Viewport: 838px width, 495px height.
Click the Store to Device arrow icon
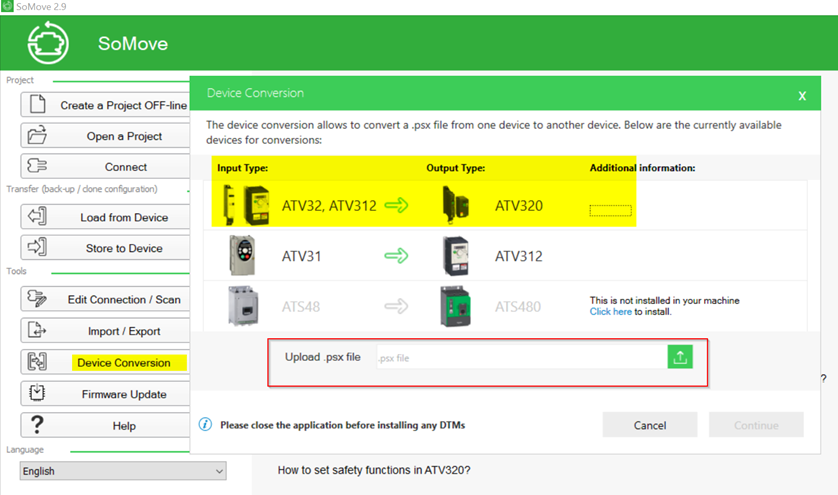37,246
